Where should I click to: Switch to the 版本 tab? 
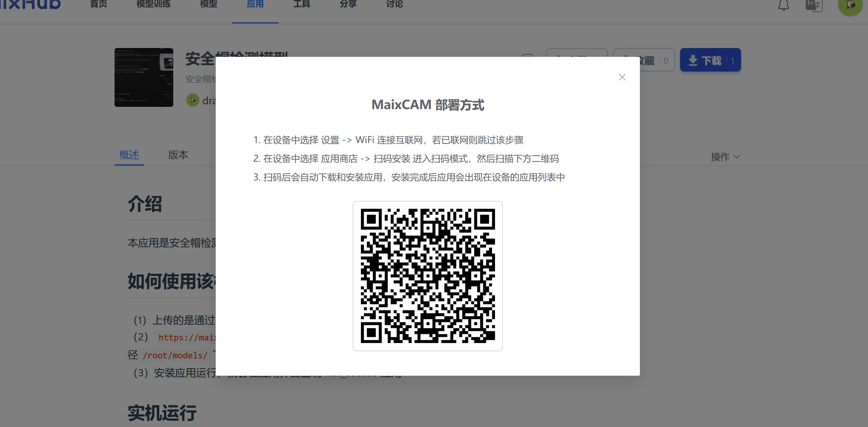pos(178,155)
